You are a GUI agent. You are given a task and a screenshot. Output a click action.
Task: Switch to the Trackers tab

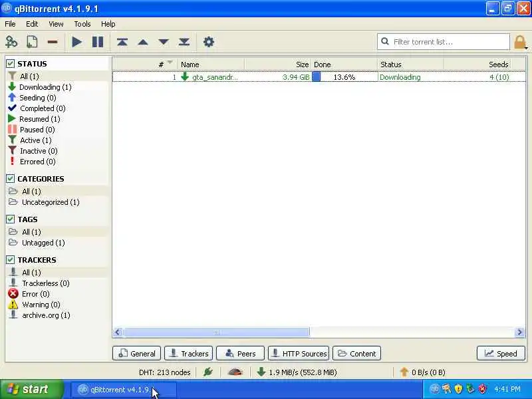click(x=189, y=353)
